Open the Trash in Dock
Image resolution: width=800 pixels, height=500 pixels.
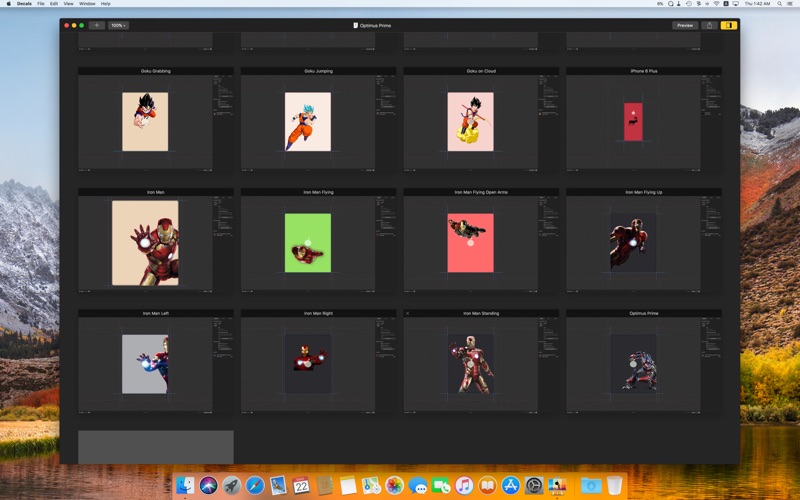615,485
